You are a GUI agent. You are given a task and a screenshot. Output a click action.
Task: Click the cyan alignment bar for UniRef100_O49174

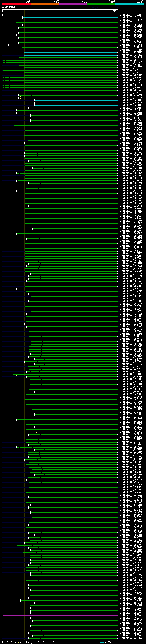[x=76, y=103]
